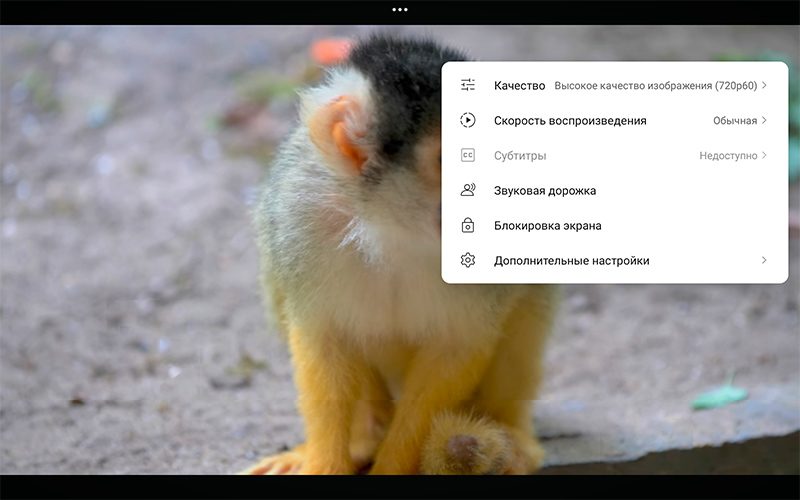Click the playback speed circle icon
800x500 pixels.
(x=468, y=121)
